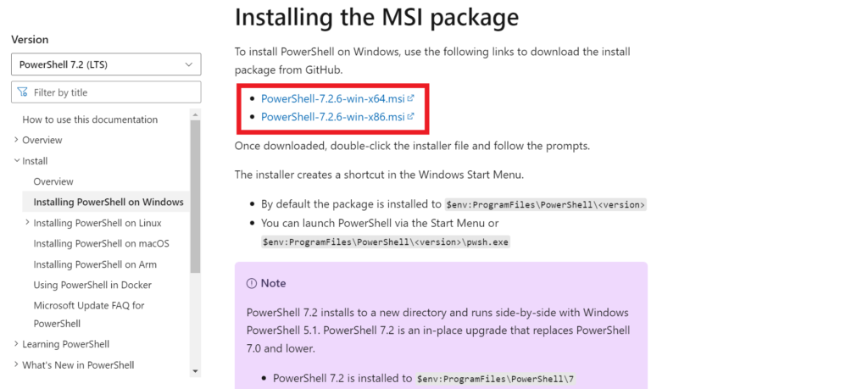Open Installing PowerShell on macOS page
The width and height of the screenshot is (868, 389).
(x=102, y=243)
